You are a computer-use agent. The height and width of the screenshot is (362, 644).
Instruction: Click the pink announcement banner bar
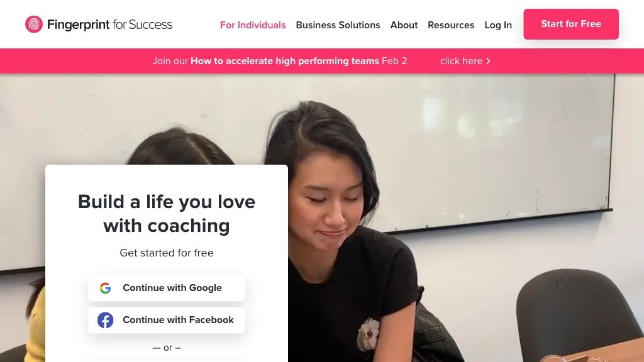click(x=322, y=61)
